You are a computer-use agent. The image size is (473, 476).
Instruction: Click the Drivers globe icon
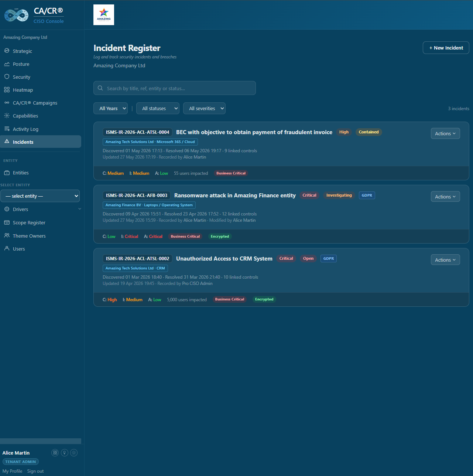tap(7, 209)
